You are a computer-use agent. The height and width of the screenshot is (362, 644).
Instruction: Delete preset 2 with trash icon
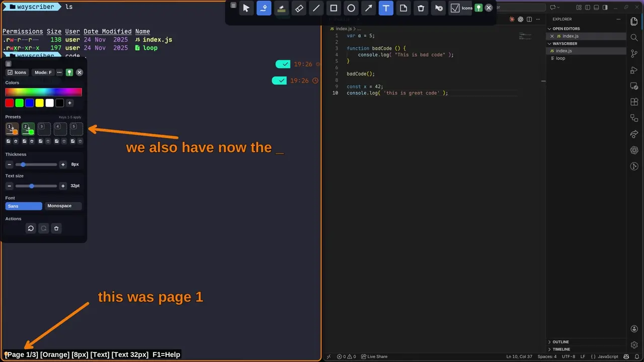[32, 141]
